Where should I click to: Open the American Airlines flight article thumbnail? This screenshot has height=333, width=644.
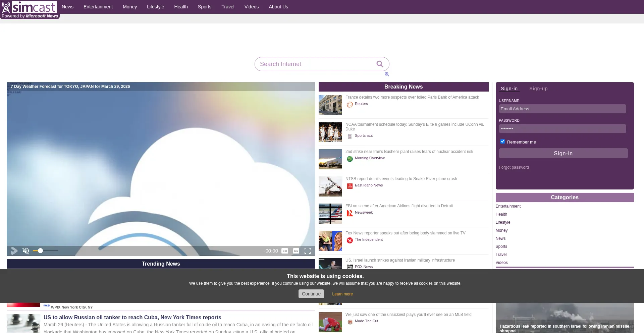[x=330, y=214]
